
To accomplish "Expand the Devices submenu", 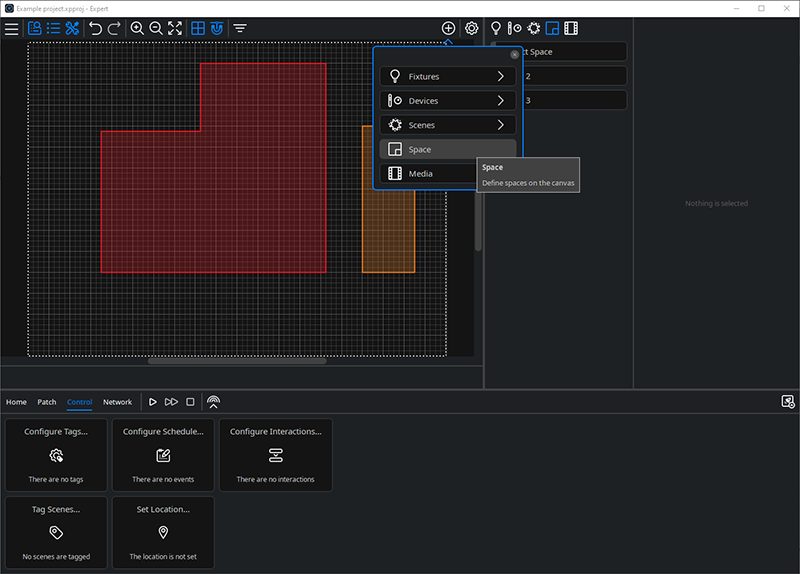I will click(x=448, y=101).
